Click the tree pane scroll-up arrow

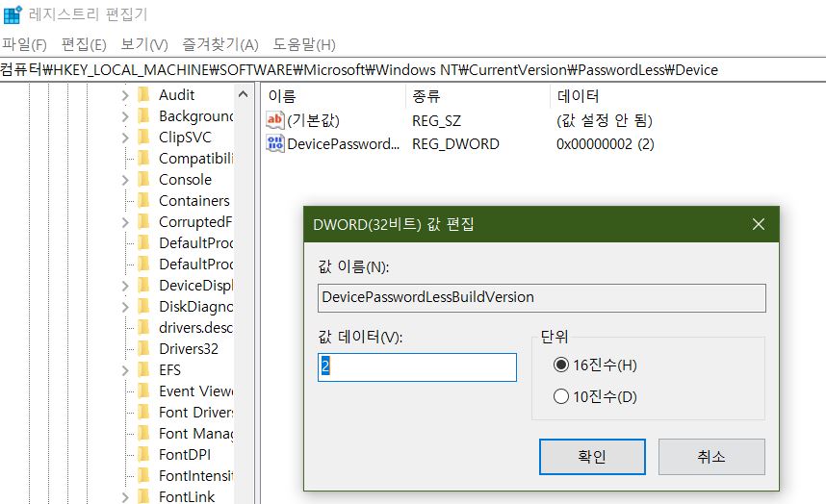pyautogui.click(x=243, y=94)
